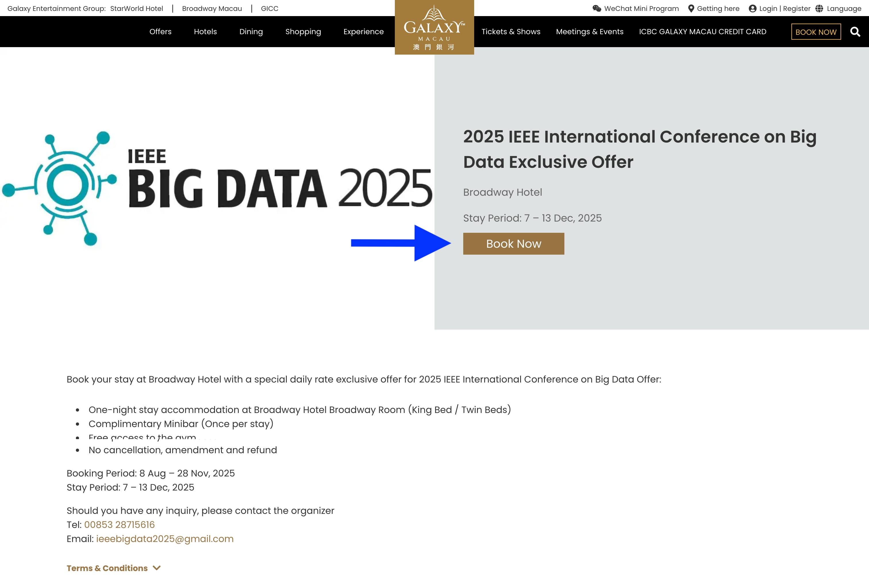Viewport: 869px width, 588px height.
Task: Click 'Booking Period: 8 Aug – 28 Nov, 2025'
Action: 151,473
